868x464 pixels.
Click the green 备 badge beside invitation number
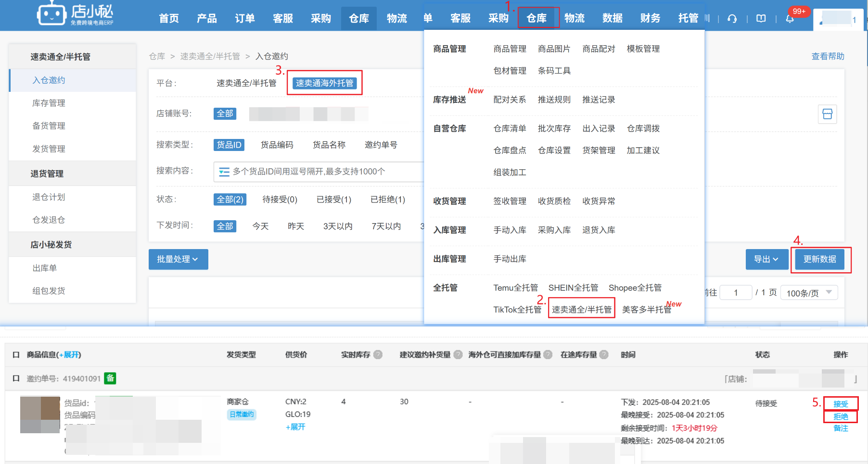110,378
